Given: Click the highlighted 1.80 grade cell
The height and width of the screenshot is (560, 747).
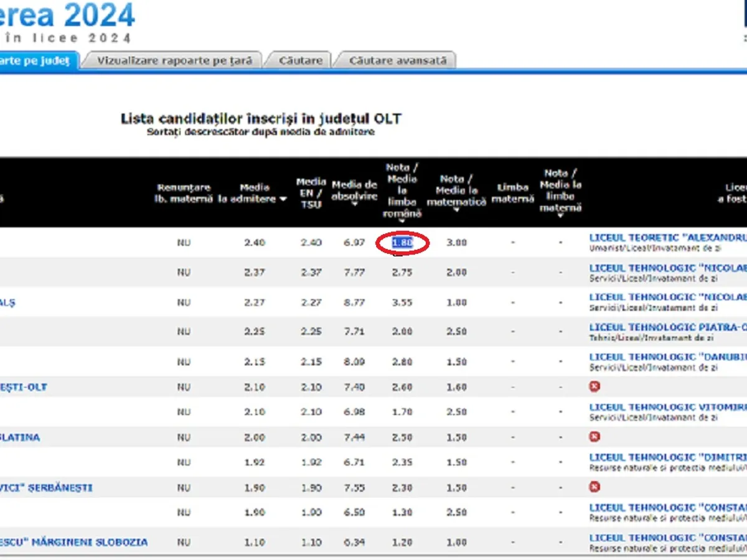Looking at the screenshot, I should click(402, 243).
